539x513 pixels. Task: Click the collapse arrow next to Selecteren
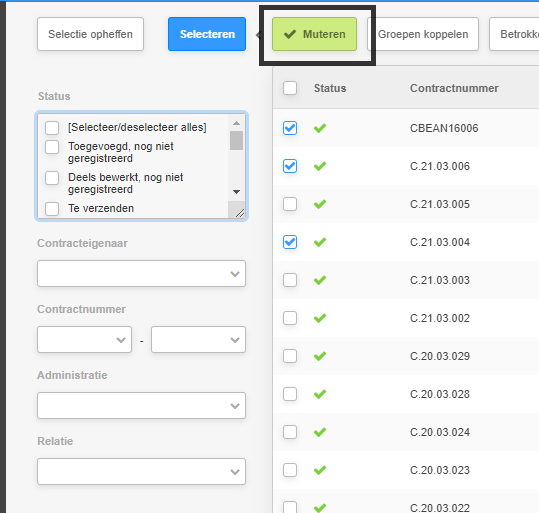click(x=258, y=34)
